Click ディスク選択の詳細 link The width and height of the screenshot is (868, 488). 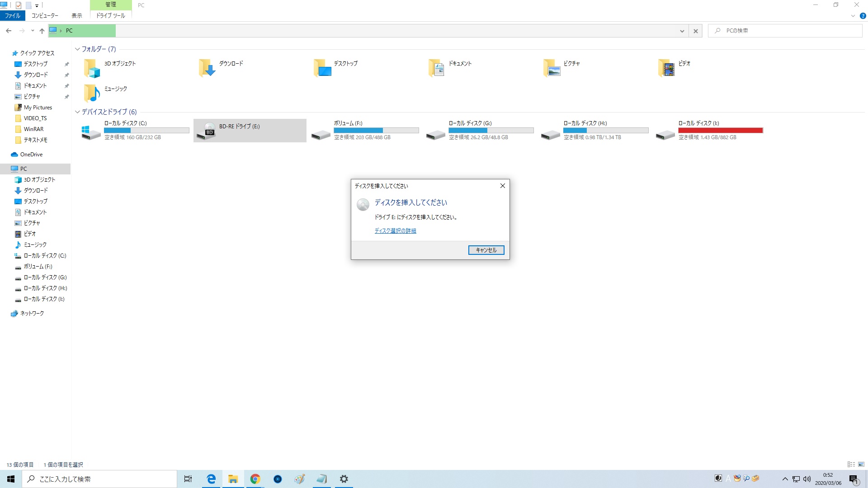[395, 230]
